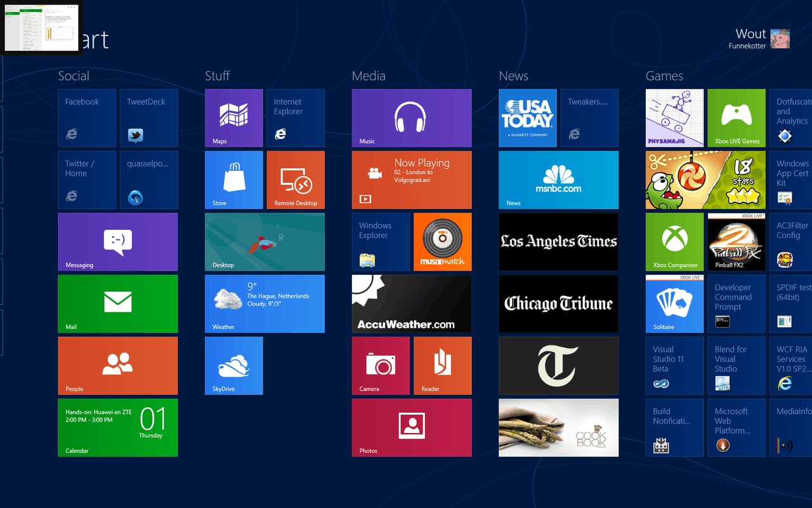812x508 pixels.
Task: Click the Games group heading
Action: pyautogui.click(x=664, y=76)
